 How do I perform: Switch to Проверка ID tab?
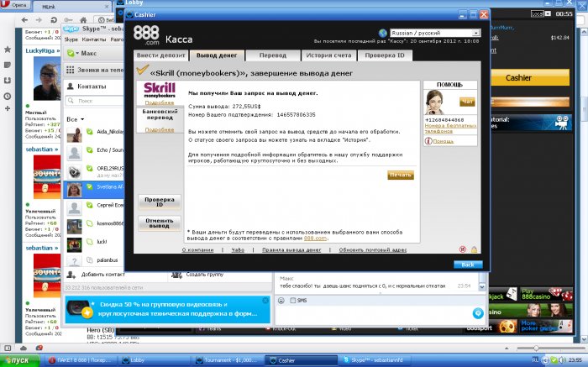[385, 55]
